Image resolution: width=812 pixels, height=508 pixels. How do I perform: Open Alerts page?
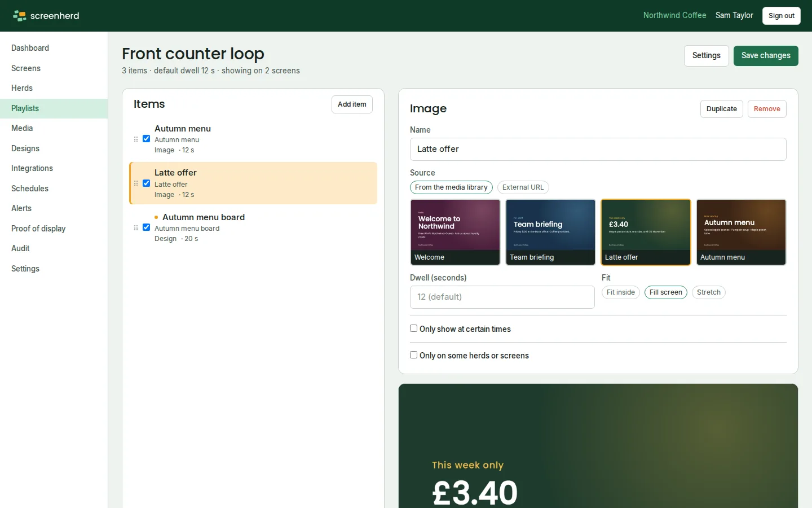(54, 208)
